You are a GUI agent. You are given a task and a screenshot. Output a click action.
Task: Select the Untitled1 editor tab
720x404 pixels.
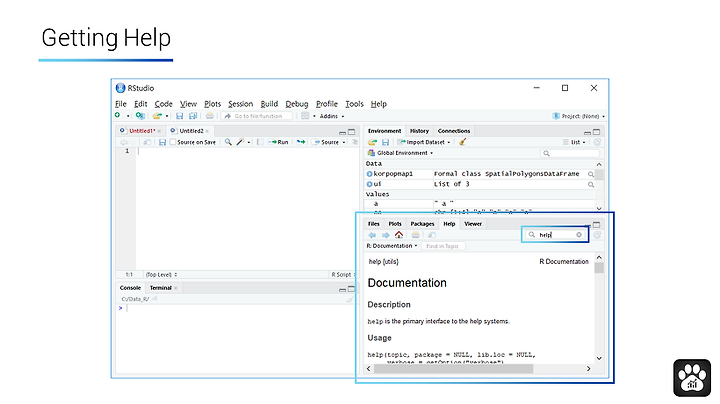(142, 131)
